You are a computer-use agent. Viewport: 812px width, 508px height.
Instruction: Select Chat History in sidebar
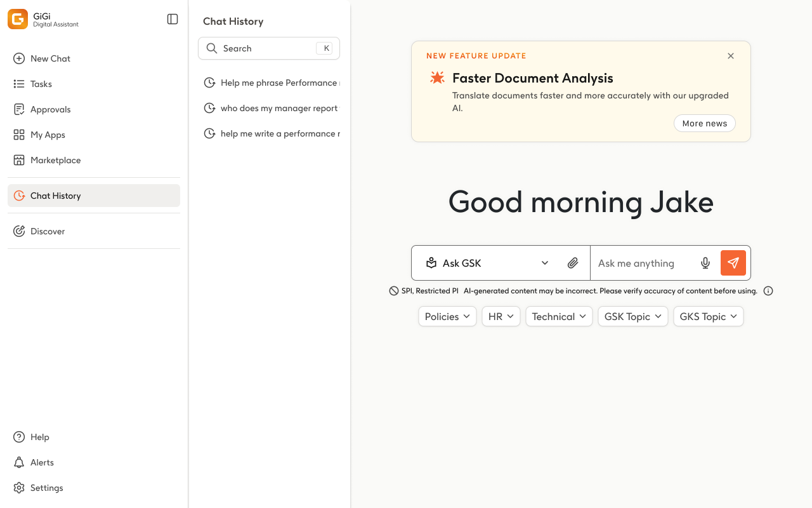[94, 196]
